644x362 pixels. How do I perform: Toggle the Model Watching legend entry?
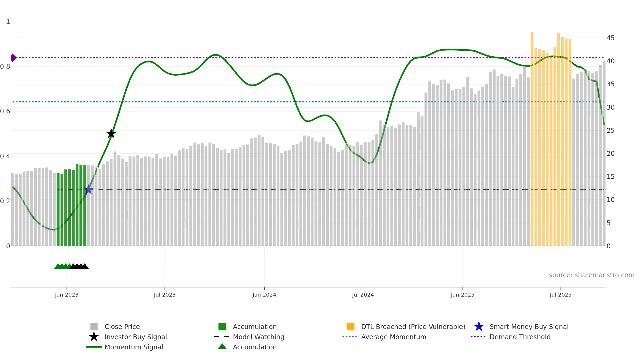click(x=249, y=337)
